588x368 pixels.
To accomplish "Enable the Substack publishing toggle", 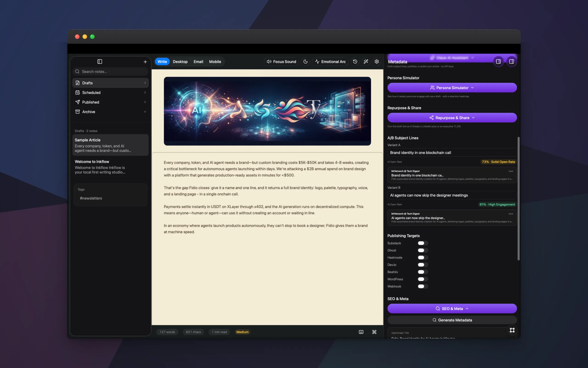I will (x=423, y=243).
